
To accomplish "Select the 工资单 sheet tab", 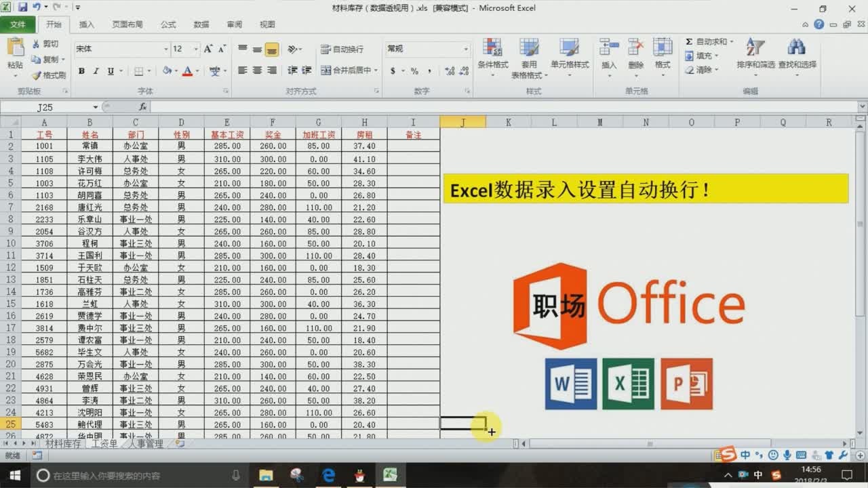I will (x=104, y=444).
